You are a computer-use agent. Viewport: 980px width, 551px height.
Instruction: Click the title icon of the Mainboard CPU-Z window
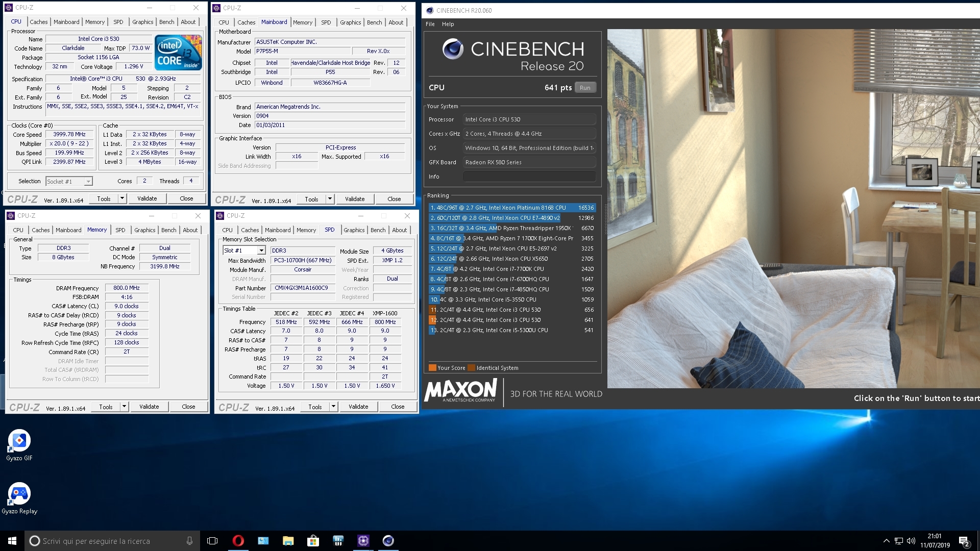(x=216, y=8)
